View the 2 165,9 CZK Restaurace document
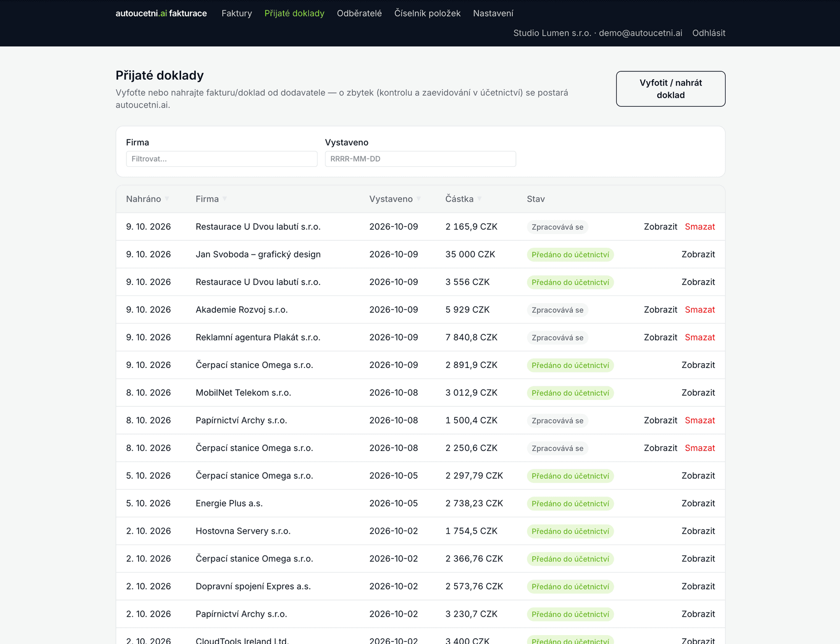This screenshot has width=840, height=644. pyautogui.click(x=660, y=227)
